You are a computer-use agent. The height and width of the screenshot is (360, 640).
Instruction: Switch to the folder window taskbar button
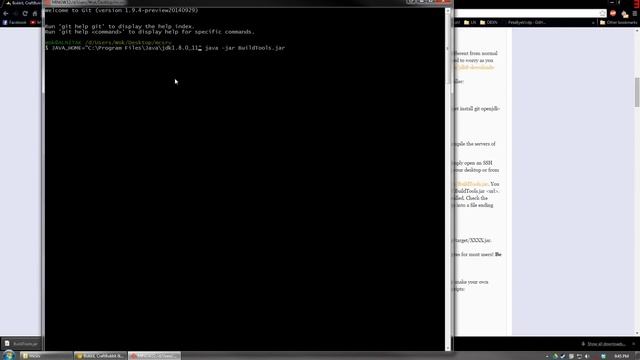point(46,356)
